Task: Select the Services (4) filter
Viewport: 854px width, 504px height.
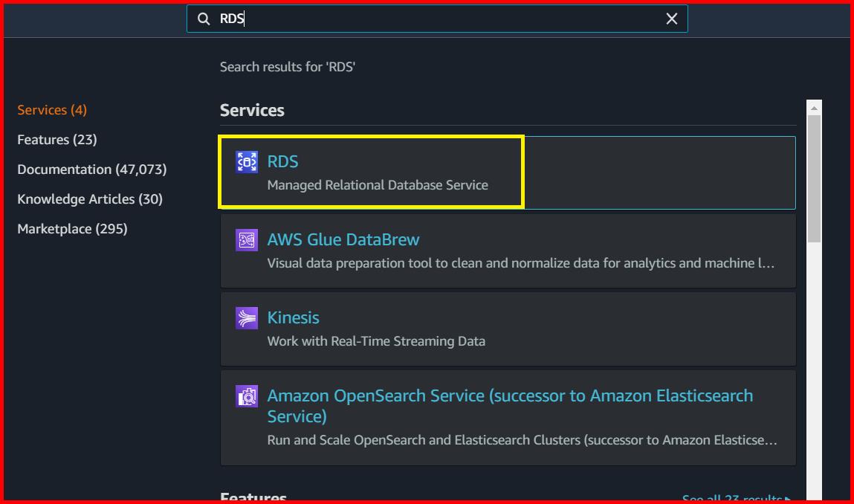Action: tap(52, 109)
